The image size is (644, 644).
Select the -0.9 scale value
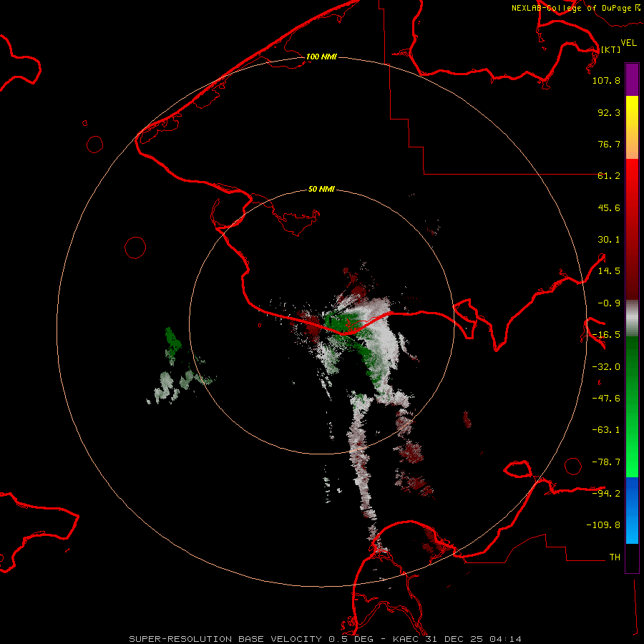(x=609, y=303)
